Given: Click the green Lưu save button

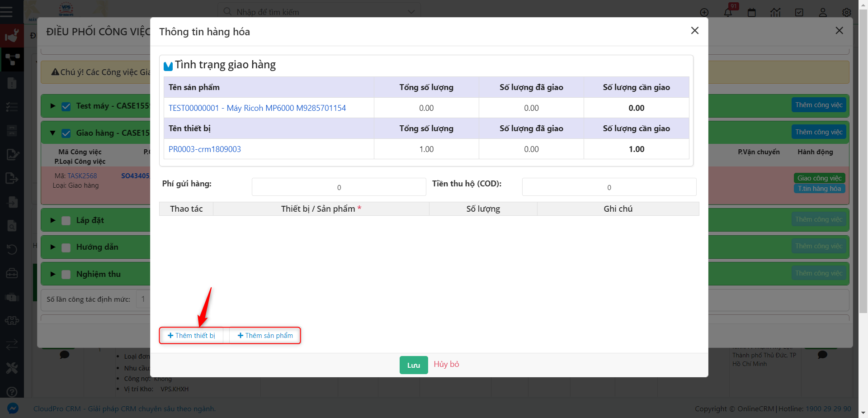Looking at the screenshot, I should (414, 365).
